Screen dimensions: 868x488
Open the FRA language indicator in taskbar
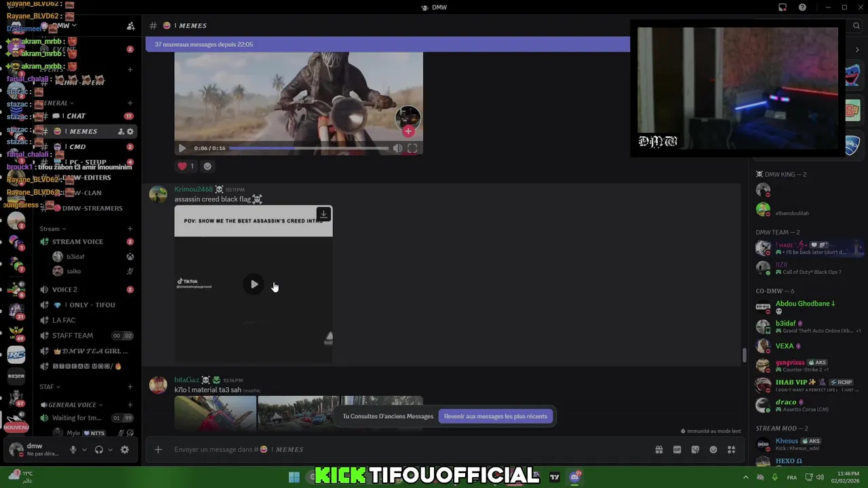[x=791, y=478]
